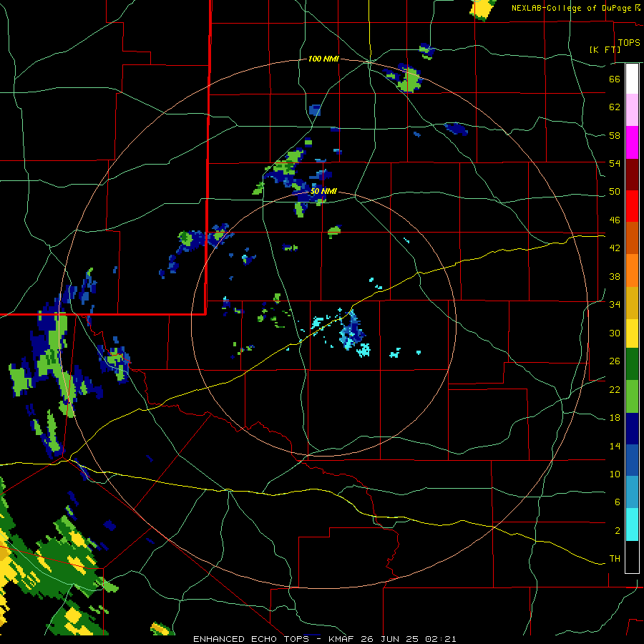644x644 pixels.
Task: Click the 22 legend value
Action: [615, 389]
